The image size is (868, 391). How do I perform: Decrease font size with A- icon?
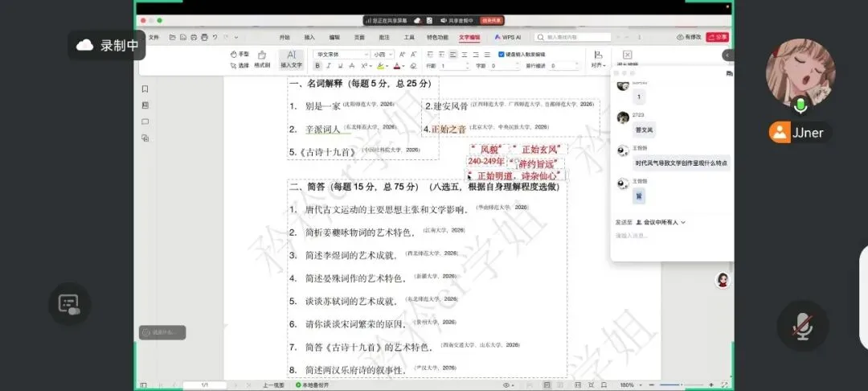(x=413, y=55)
